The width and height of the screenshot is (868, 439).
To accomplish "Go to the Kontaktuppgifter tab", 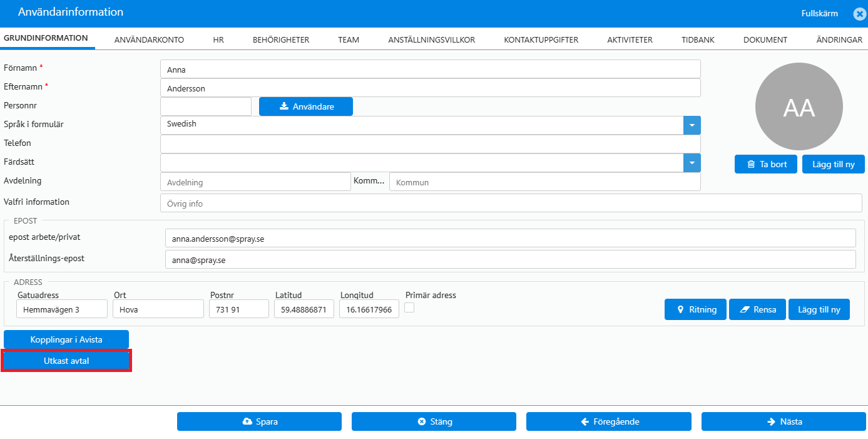I will [541, 39].
